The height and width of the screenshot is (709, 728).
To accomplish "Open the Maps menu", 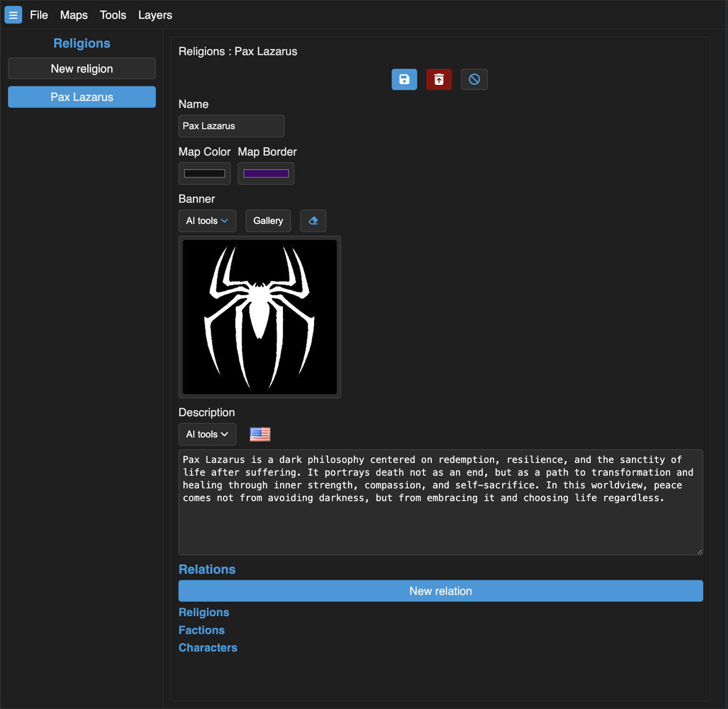I will pyautogui.click(x=74, y=15).
